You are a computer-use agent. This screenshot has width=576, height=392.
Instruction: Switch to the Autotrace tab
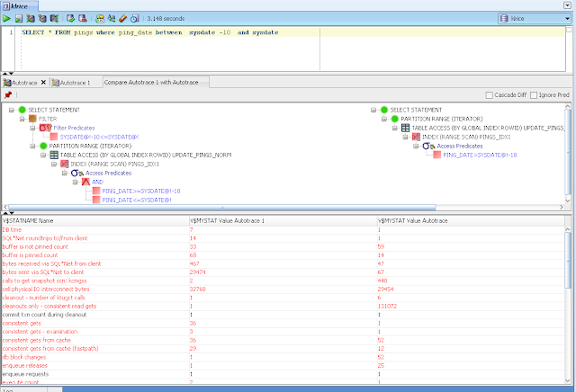(x=24, y=83)
